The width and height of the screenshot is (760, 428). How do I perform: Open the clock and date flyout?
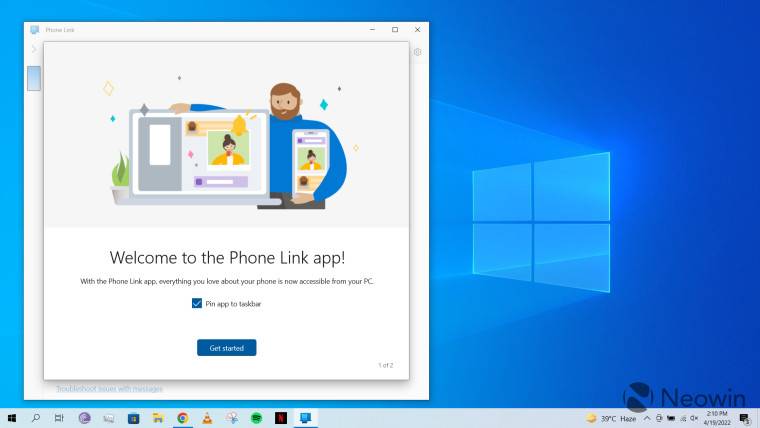pyautogui.click(x=716, y=418)
